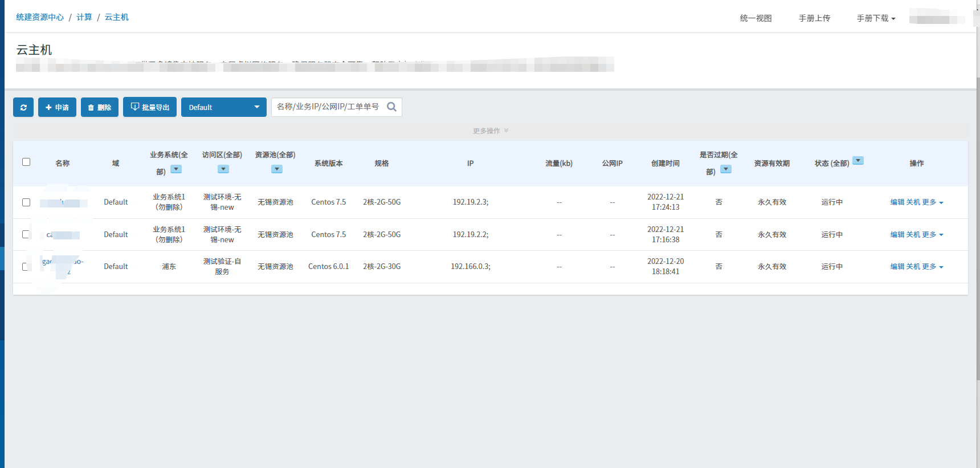980x468 pixels.
Task: Open the 统一视图 menu item
Action: [x=756, y=18]
